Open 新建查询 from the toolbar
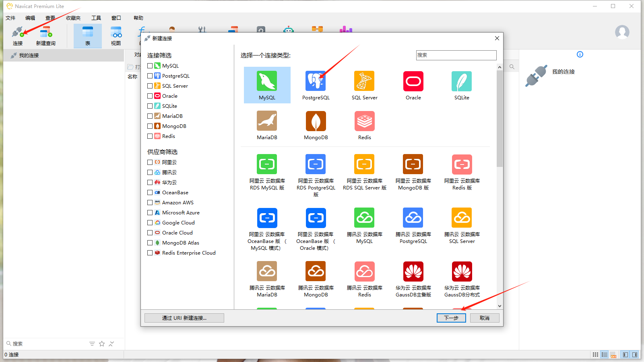 tap(46, 36)
